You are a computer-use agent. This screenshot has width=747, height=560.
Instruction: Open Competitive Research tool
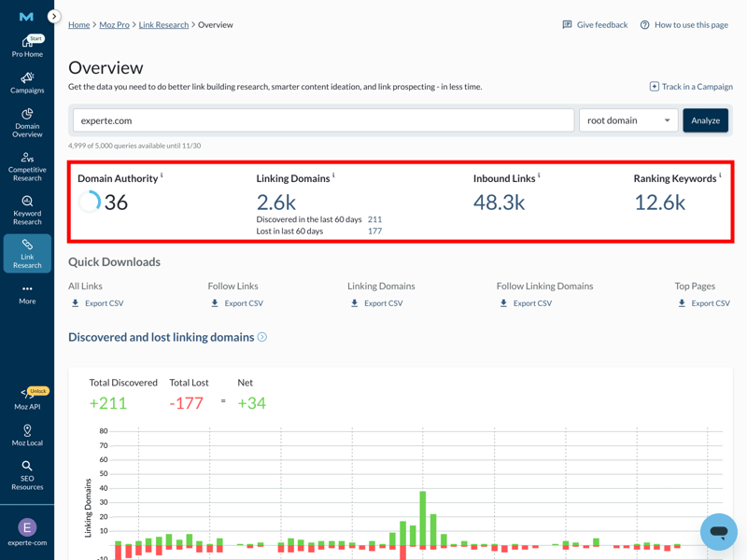(x=27, y=166)
